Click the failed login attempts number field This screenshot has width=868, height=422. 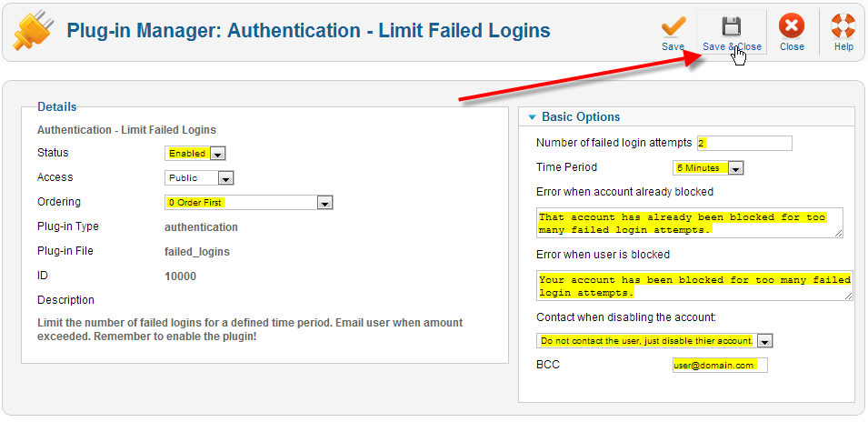click(x=744, y=143)
